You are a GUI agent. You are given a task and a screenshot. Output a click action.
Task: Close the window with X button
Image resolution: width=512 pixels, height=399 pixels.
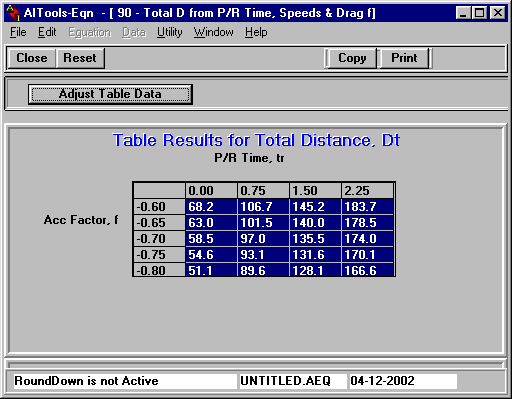pos(498,13)
